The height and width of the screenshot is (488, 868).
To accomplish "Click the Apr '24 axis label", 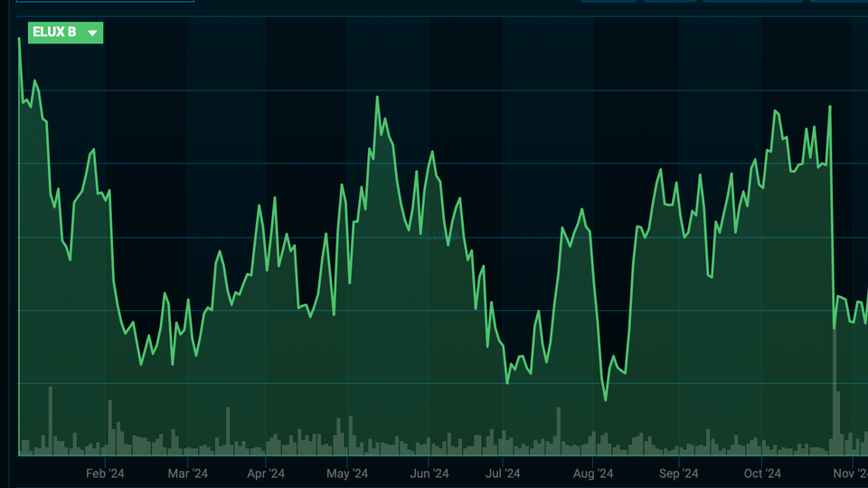I will click(266, 474).
